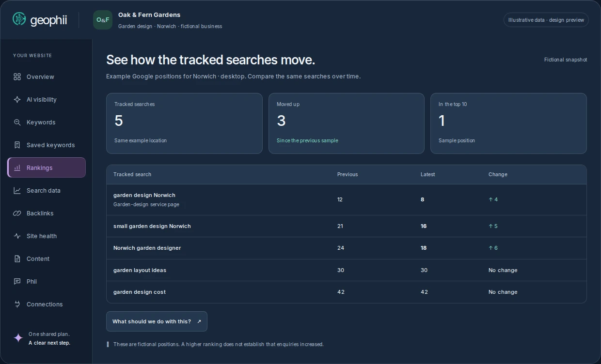Click the Change column header

pos(498,174)
